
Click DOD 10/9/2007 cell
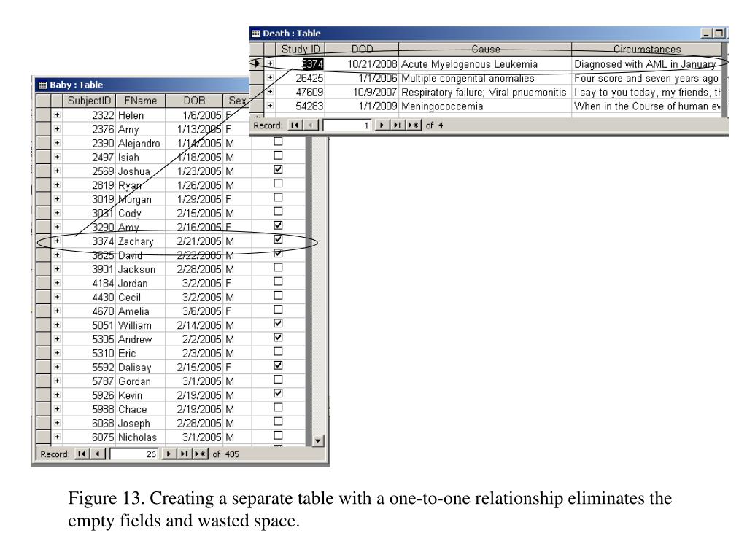click(x=362, y=92)
